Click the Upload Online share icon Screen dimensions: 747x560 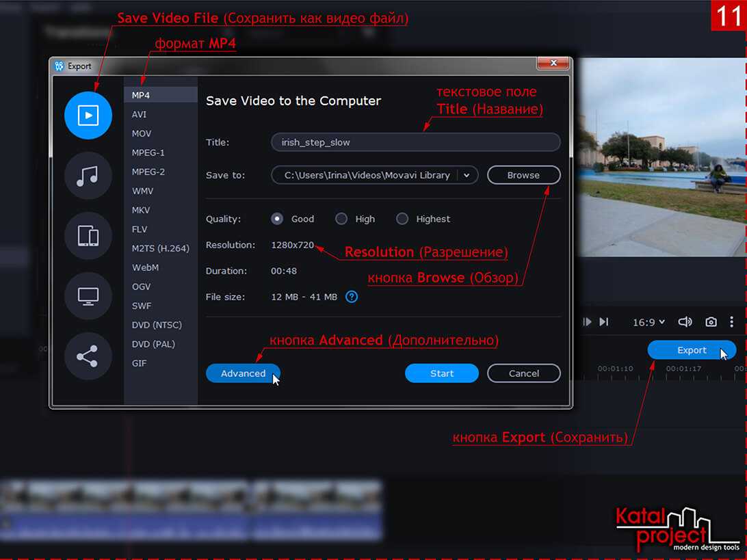point(88,356)
